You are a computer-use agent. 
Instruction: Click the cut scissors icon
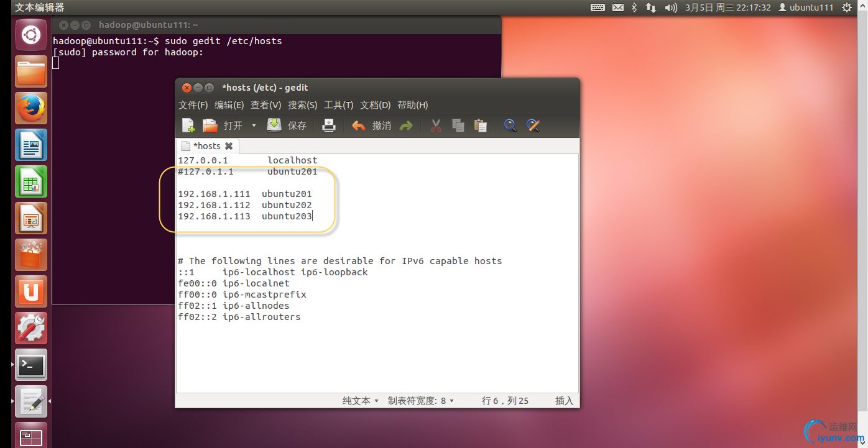(436, 126)
